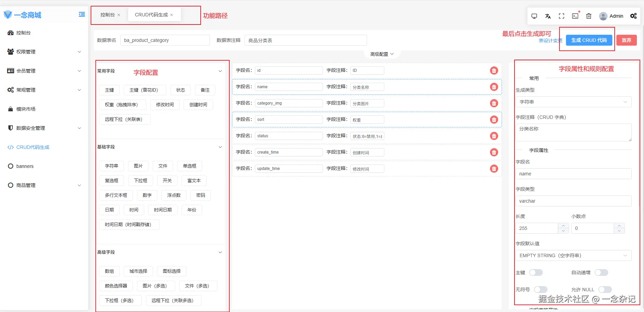644x312 pixels.
Task: Expand the 权限管理 sidebar menu
Action: point(44,52)
